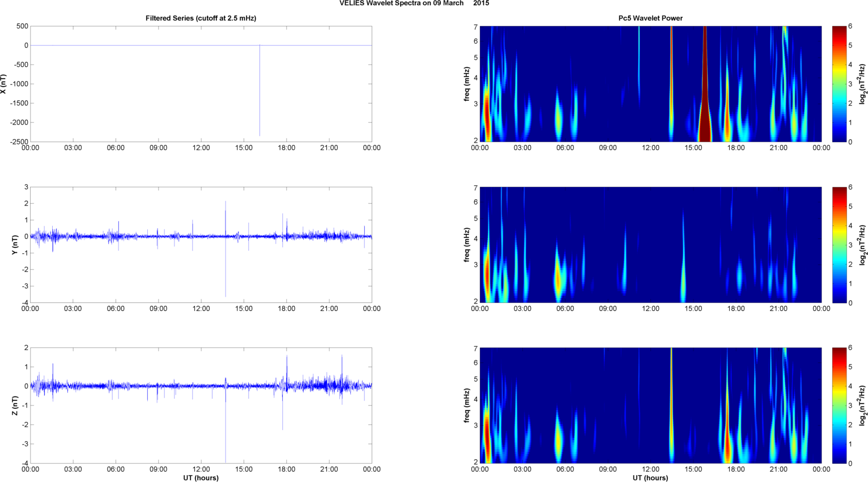Click the 500 tick on X (nT) axis
Image resolution: width=868 pixels, height=482 pixels.
tap(22, 26)
